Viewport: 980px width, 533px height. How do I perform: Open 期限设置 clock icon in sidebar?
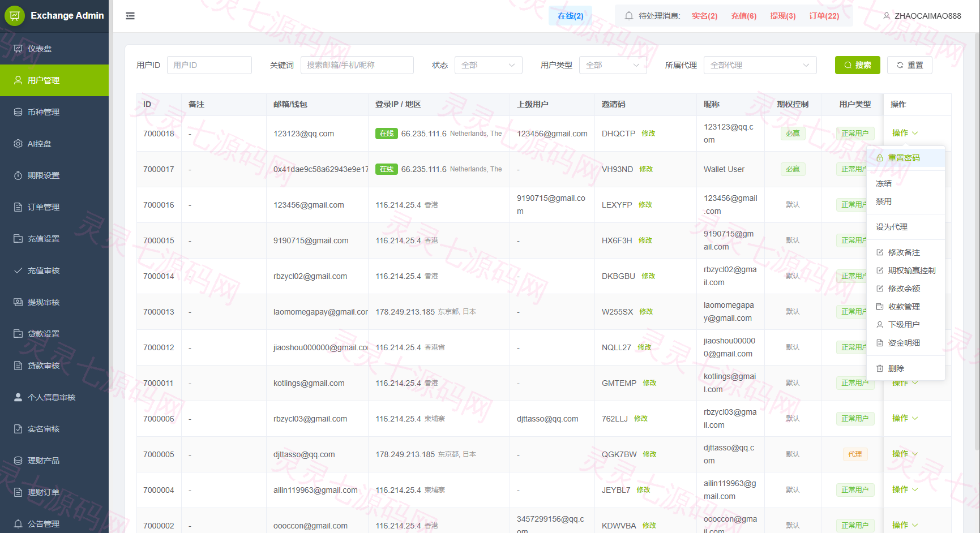tap(18, 175)
